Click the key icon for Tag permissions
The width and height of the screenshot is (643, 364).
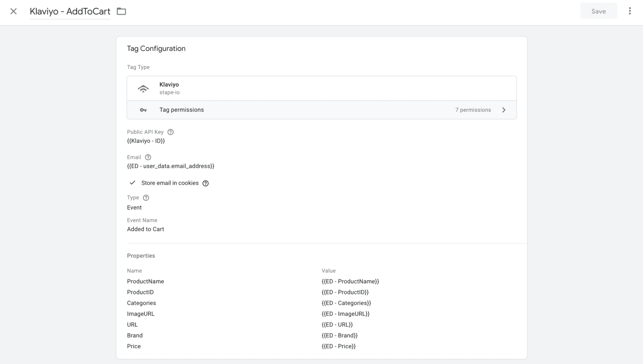(x=143, y=110)
